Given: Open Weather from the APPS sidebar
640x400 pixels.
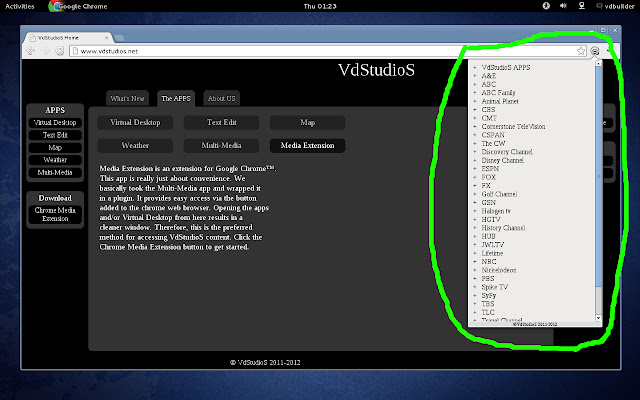Looking at the screenshot, I should [55, 160].
